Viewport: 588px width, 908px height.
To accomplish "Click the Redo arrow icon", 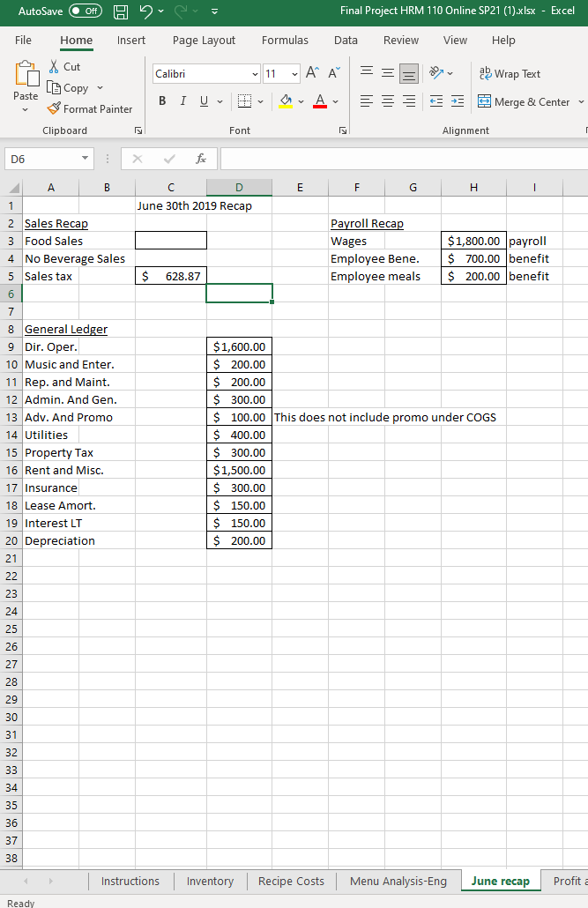I will click(x=180, y=11).
